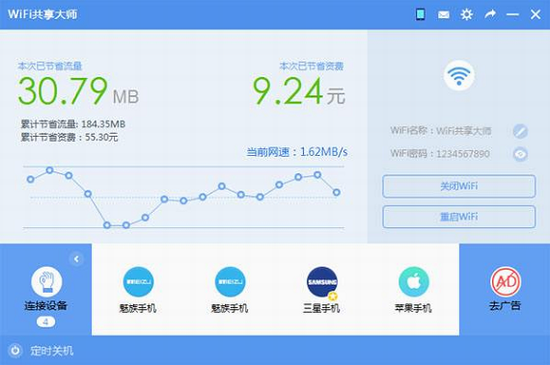
Task: Click the 关闭WiFi button
Action: click(459, 186)
